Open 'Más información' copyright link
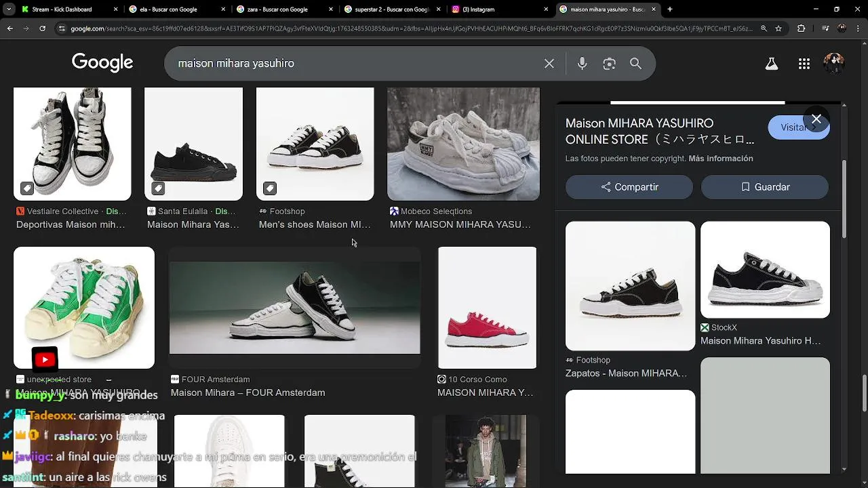Viewport: 868px width, 488px height. (x=721, y=159)
